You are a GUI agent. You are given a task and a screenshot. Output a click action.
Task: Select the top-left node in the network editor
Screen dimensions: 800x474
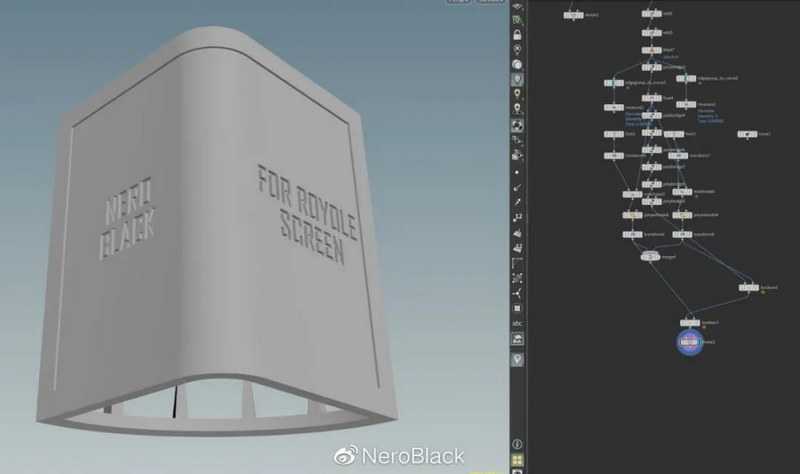click(x=571, y=15)
